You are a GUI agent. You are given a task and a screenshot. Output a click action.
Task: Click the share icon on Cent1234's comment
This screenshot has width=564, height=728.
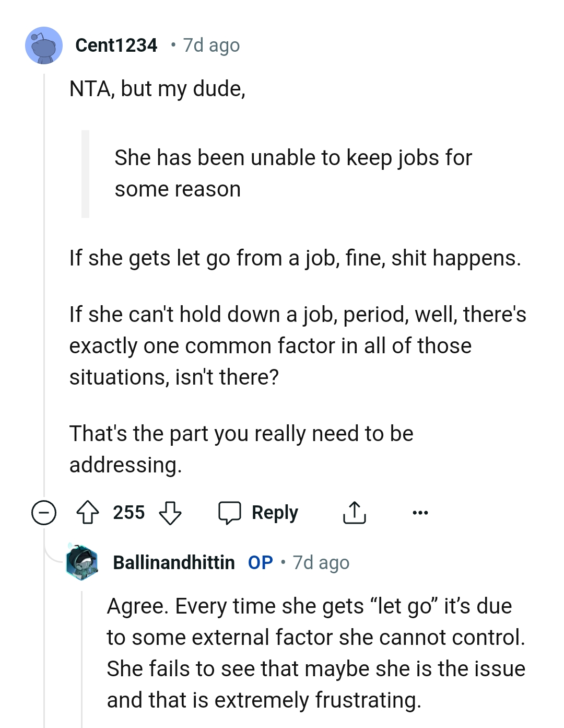tap(354, 512)
